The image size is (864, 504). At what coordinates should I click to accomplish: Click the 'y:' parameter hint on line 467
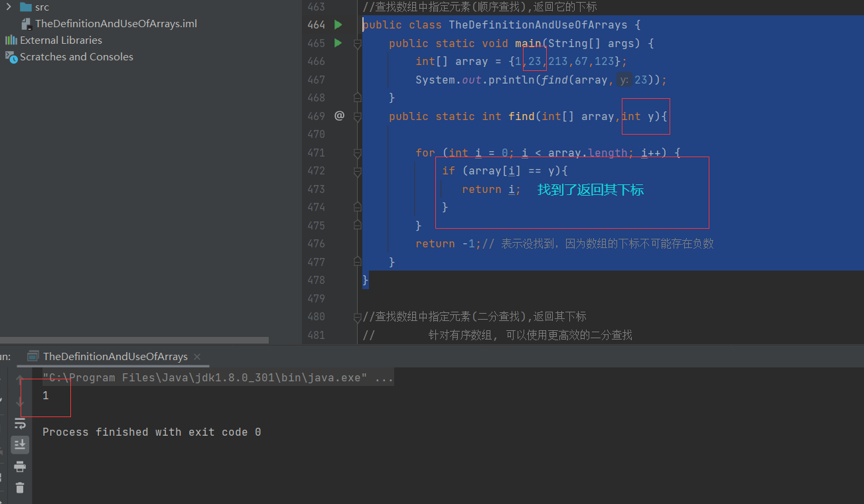pyautogui.click(x=624, y=80)
